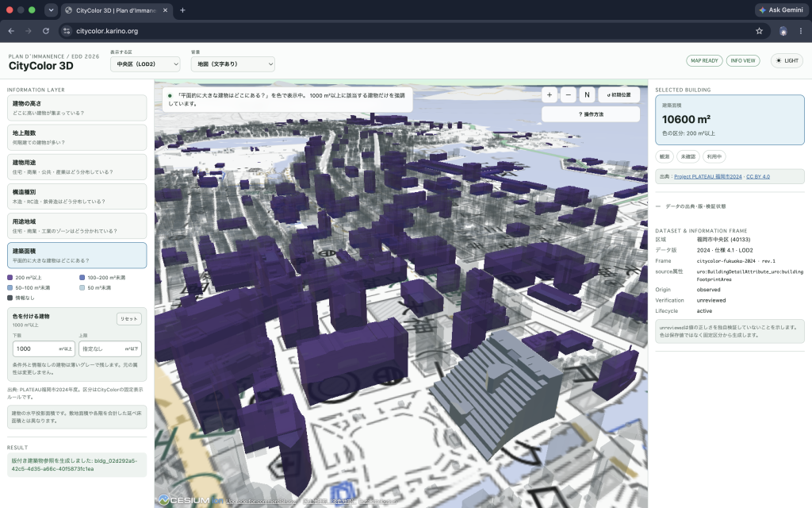Bookmark the page with the star icon
This screenshot has width=812, height=508.
coord(759,31)
